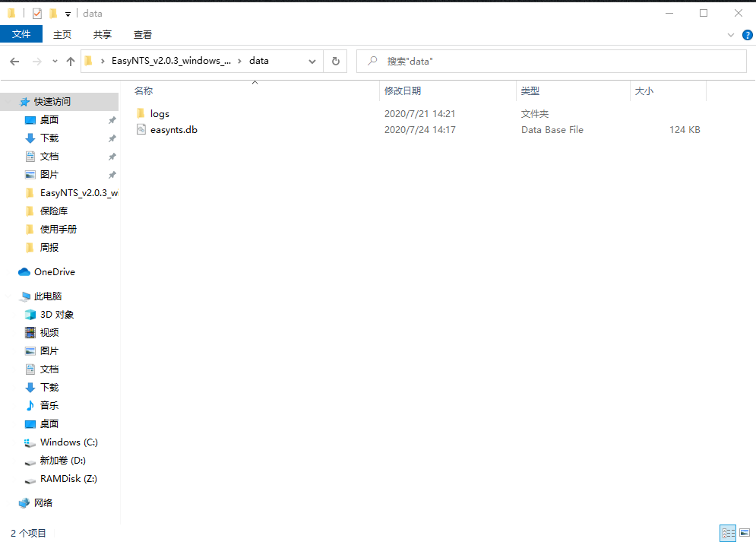The height and width of the screenshot is (542, 756).
Task: Click the Forward navigation arrow
Action: pos(36,62)
